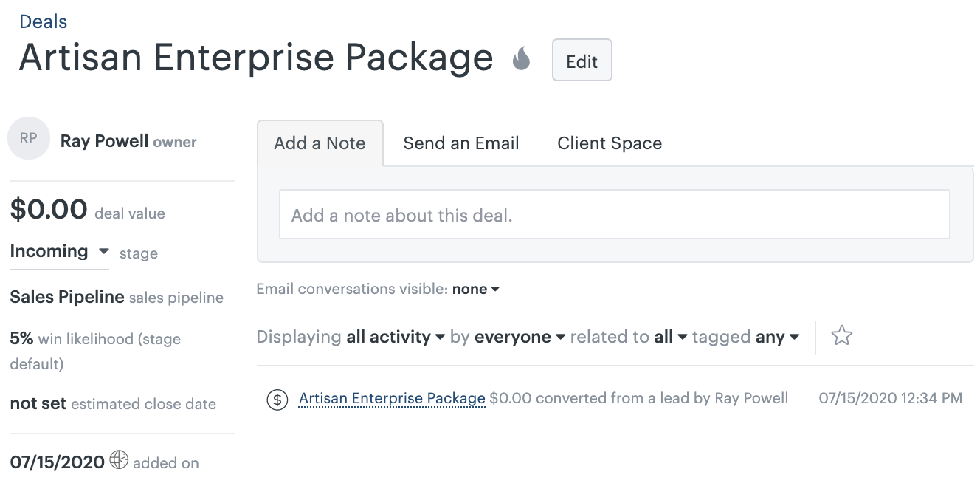Click the hot deal flame icon
The image size is (980, 486).
[x=522, y=59]
